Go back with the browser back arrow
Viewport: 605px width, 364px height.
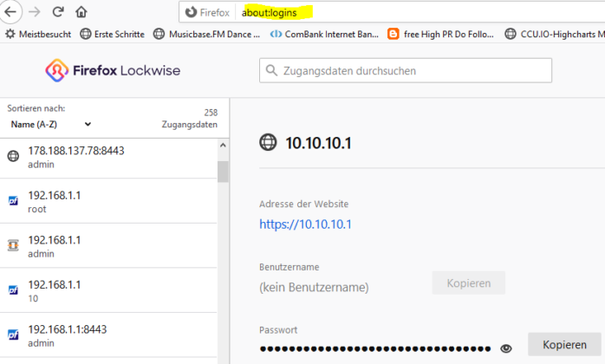click(10, 11)
